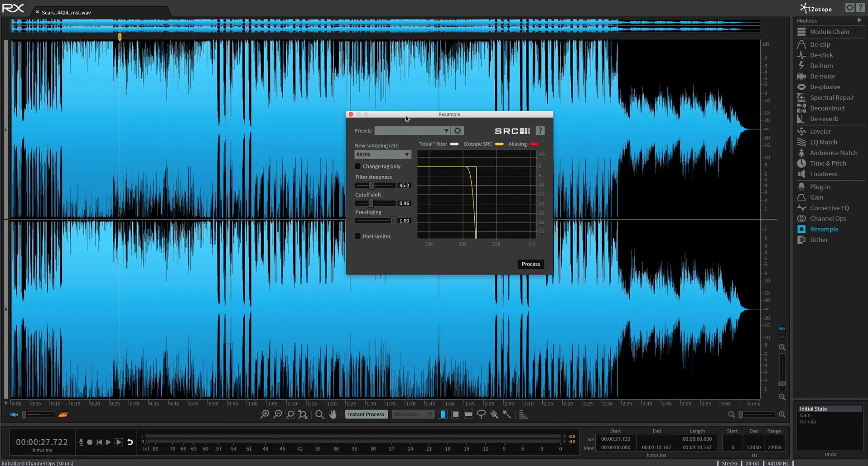The height and width of the screenshot is (466, 868).
Task: Click the Pre-ringing value field
Action: coord(404,221)
